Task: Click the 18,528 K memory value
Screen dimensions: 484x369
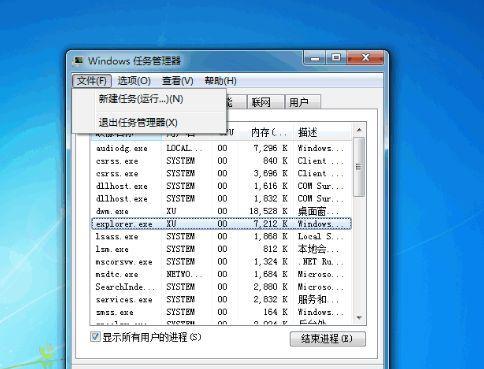Action: [268, 211]
